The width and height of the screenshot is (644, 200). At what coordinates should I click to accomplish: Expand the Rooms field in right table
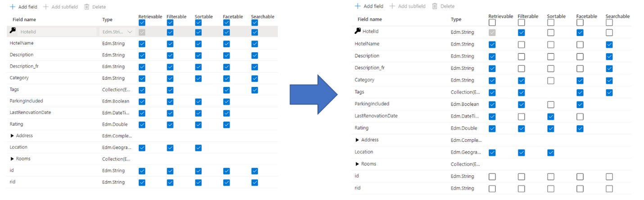[x=358, y=164]
